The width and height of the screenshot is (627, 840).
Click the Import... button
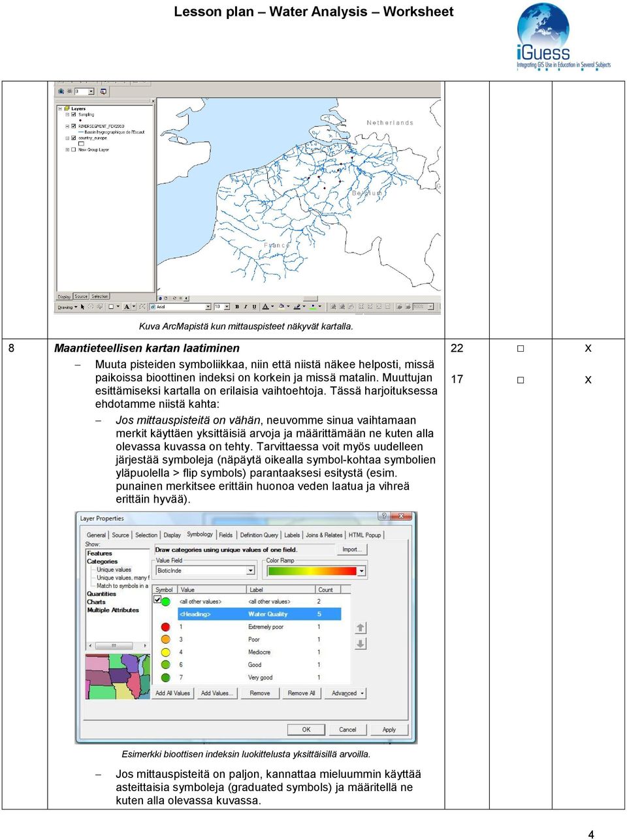click(x=351, y=550)
